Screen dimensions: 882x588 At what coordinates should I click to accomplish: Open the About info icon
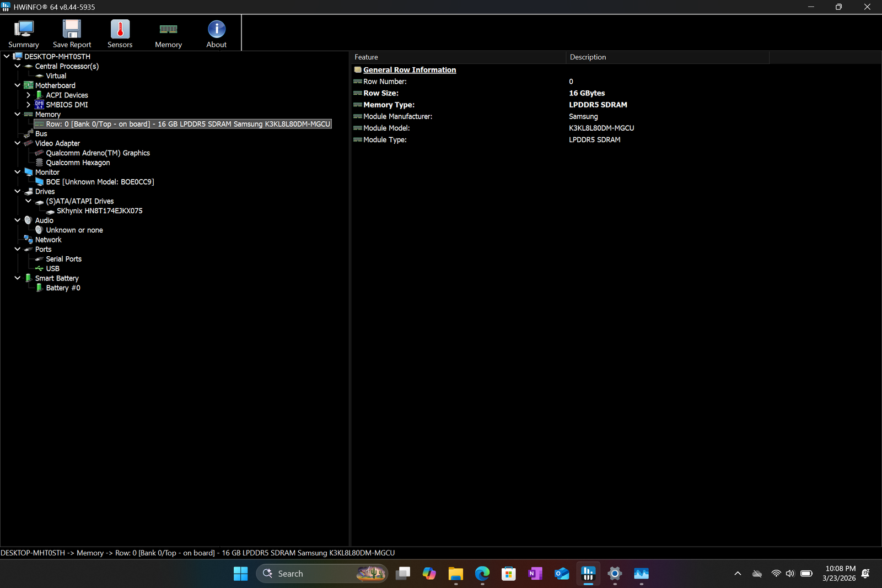(216, 34)
